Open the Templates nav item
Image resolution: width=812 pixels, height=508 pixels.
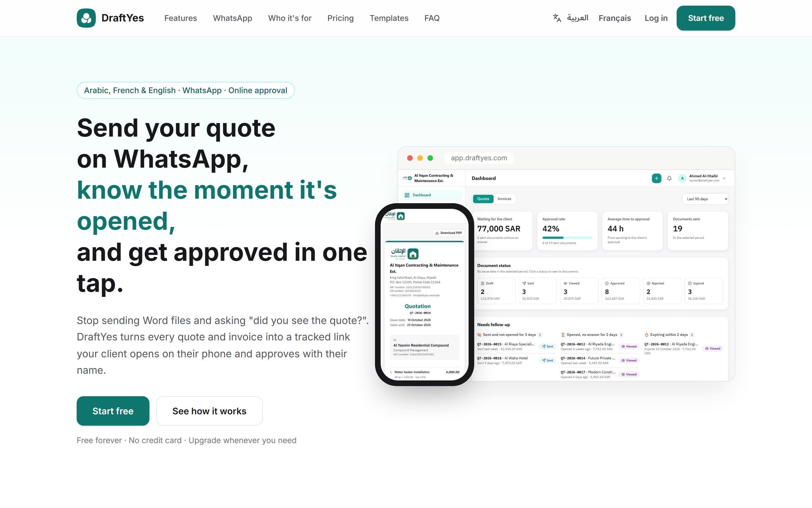tap(389, 18)
